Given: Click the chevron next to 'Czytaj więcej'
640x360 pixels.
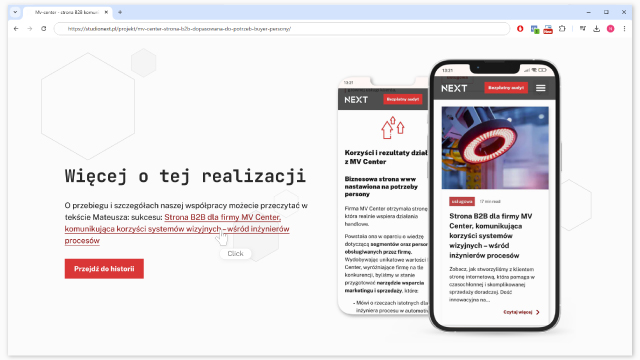Looking at the screenshot, I should click(x=538, y=312).
